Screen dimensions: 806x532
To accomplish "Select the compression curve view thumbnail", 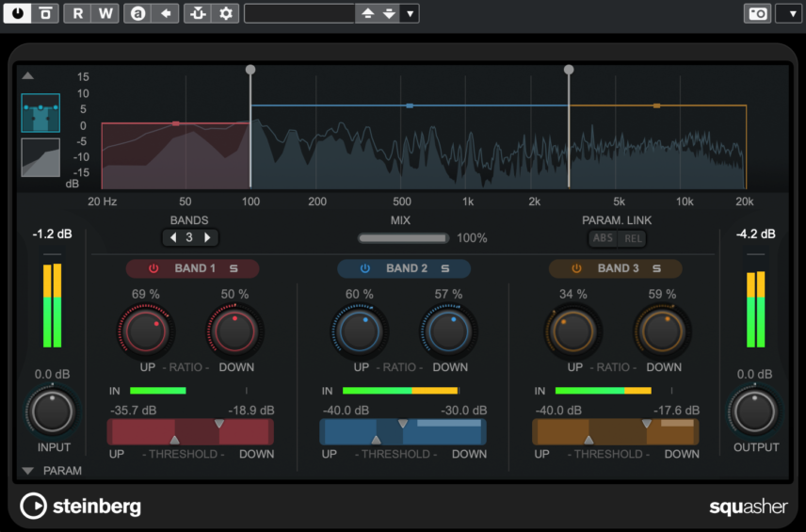I will click(x=40, y=157).
